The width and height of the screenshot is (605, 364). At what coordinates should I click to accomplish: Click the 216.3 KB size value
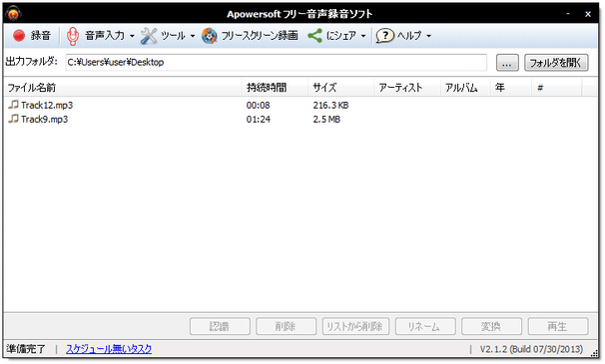click(x=330, y=105)
